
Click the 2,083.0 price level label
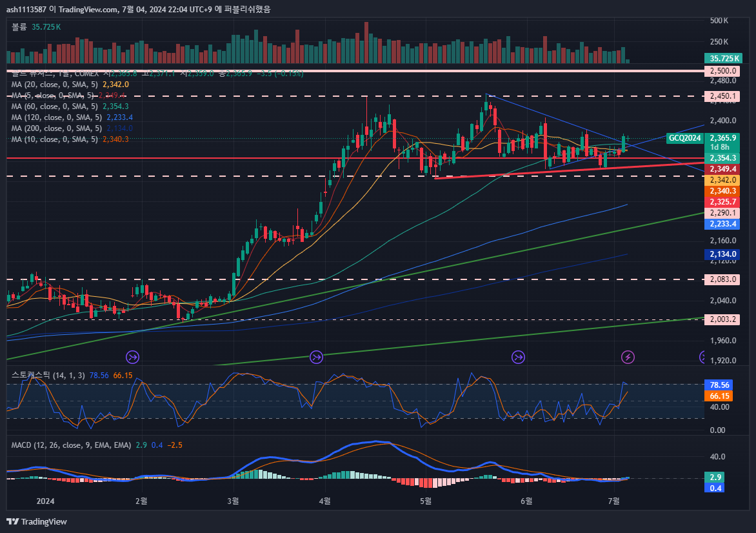[723, 279]
